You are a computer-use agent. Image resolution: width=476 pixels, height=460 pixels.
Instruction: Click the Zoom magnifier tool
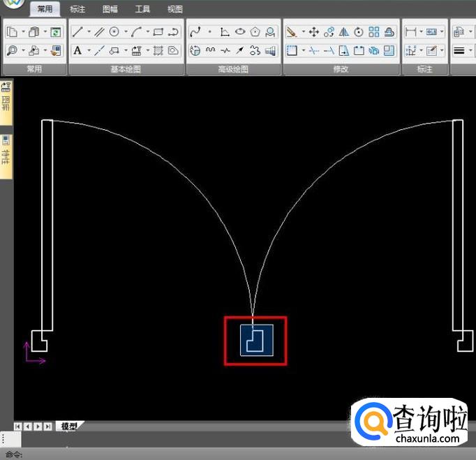point(12,50)
